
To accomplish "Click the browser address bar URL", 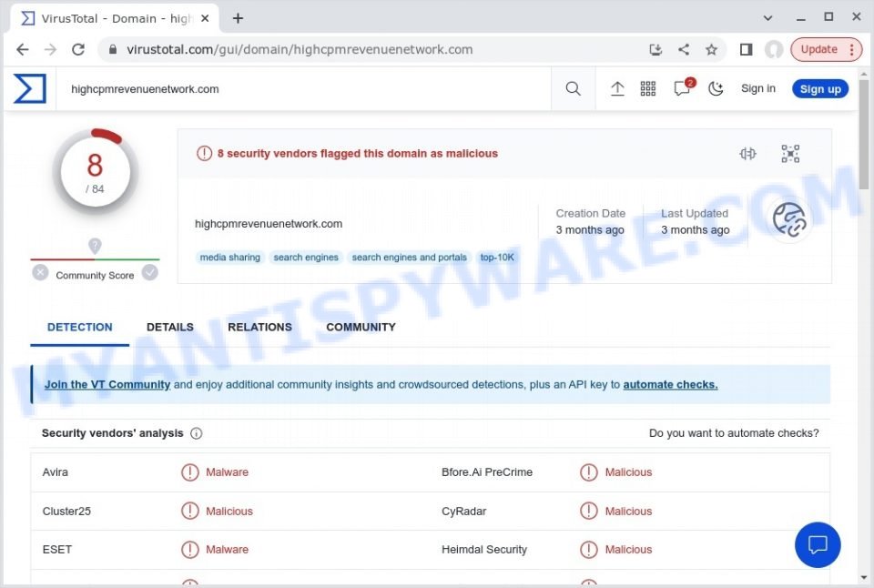I will point(300,49).
